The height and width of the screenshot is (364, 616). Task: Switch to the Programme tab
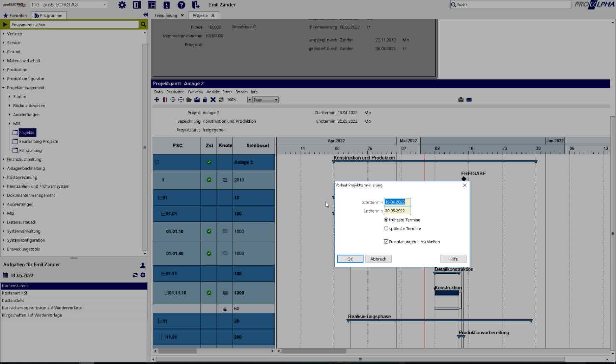[48, 16]
